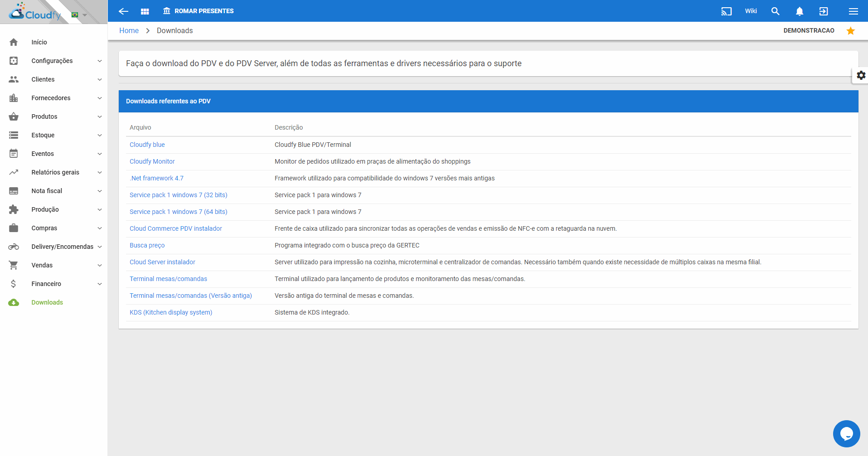
Task: Click the Produção puzzle icon
Action: coord(14,209)
